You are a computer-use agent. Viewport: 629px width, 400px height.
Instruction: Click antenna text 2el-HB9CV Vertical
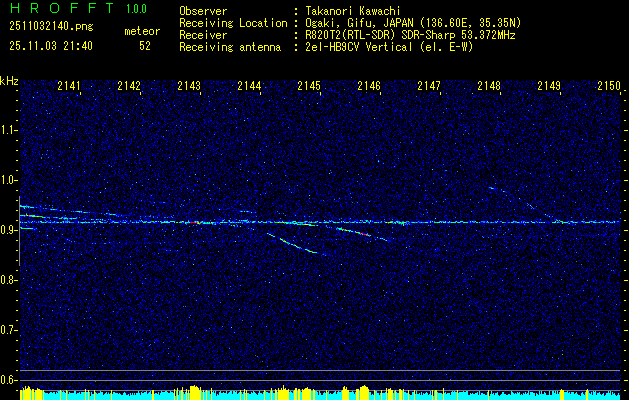pyautogui.click(x=359, y=47)
